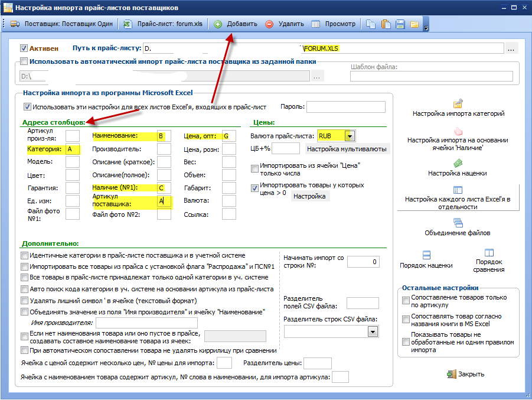This screenshot has height=400, width=532.
Task: Open Настройка наценки icon
Action: click(x=458, y=163)
